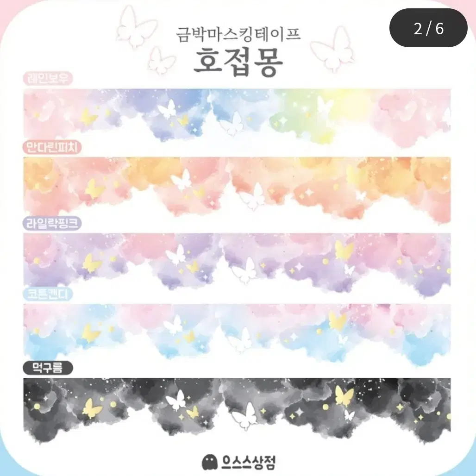
Task: Click the 호접몽 product title
Action: 238,63
